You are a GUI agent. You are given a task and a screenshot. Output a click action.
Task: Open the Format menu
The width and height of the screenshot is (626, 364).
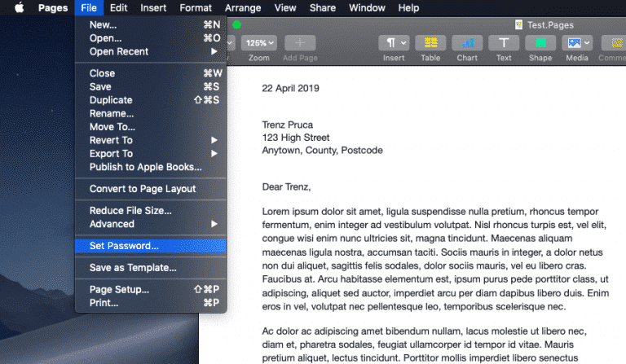196,7
